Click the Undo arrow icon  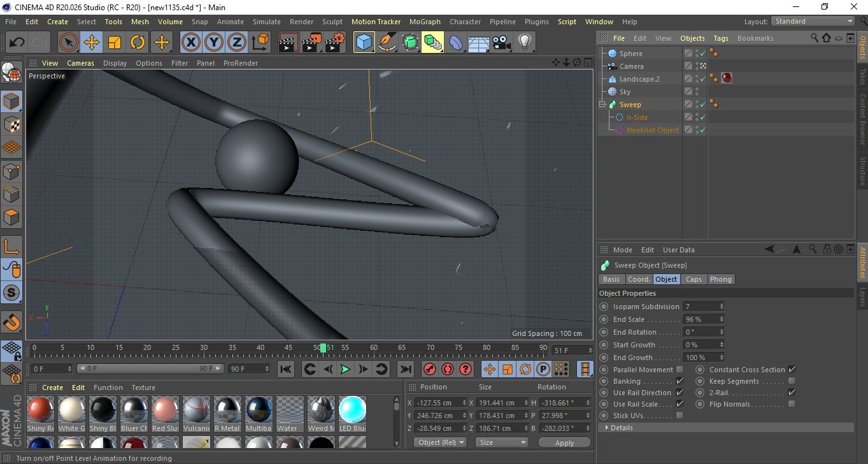point(17,43)
